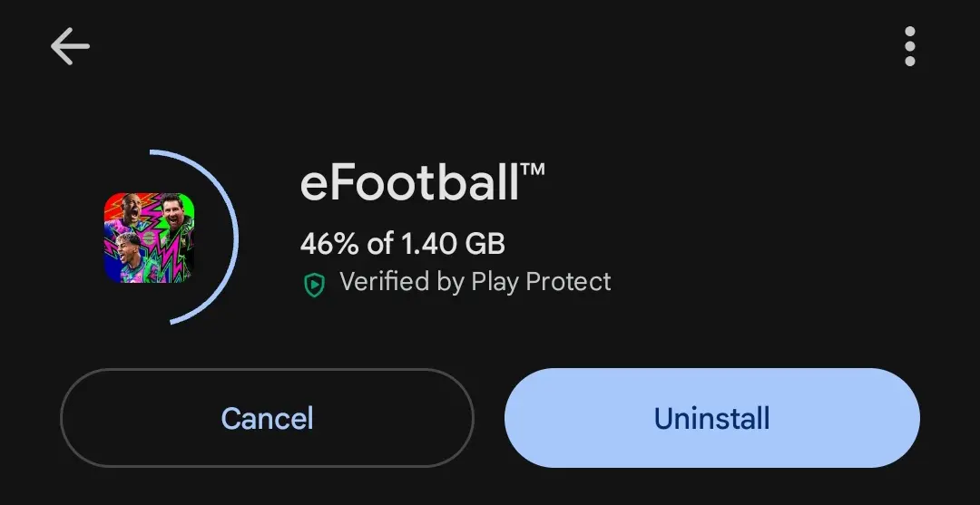Tap the eFootball app icon

(x=150, y=238)
